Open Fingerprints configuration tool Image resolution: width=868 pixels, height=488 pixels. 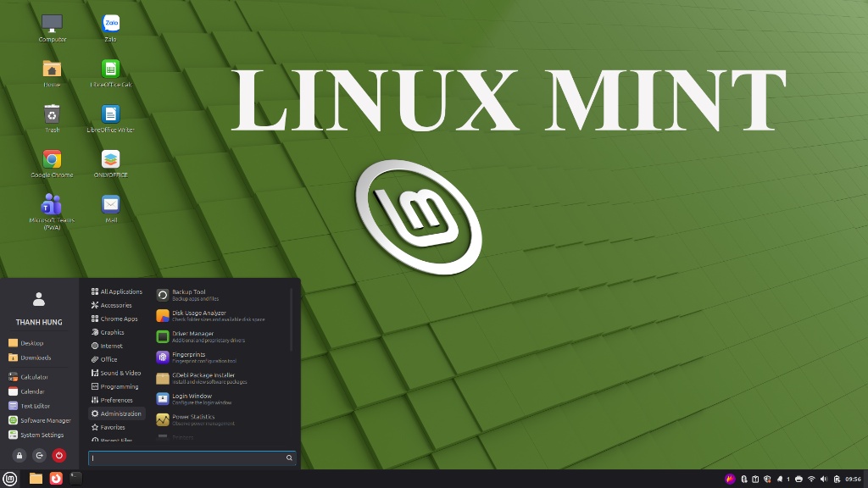tap(221, 358)
